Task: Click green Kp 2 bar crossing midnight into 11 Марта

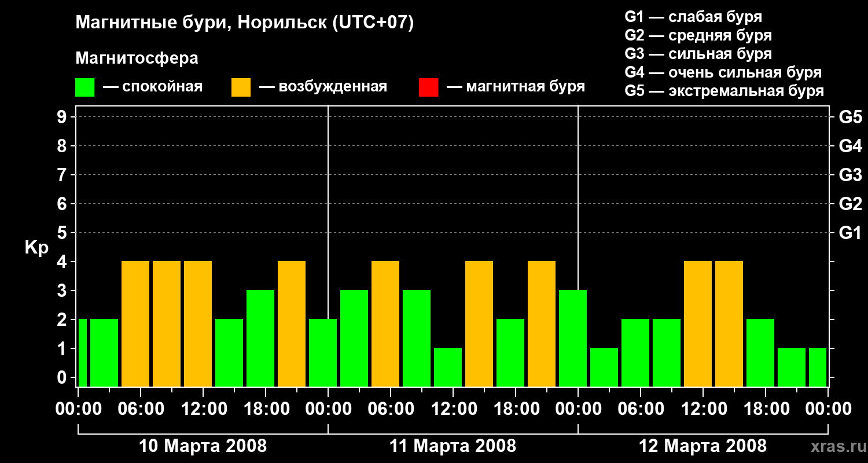Action: (x=323, y=352)
